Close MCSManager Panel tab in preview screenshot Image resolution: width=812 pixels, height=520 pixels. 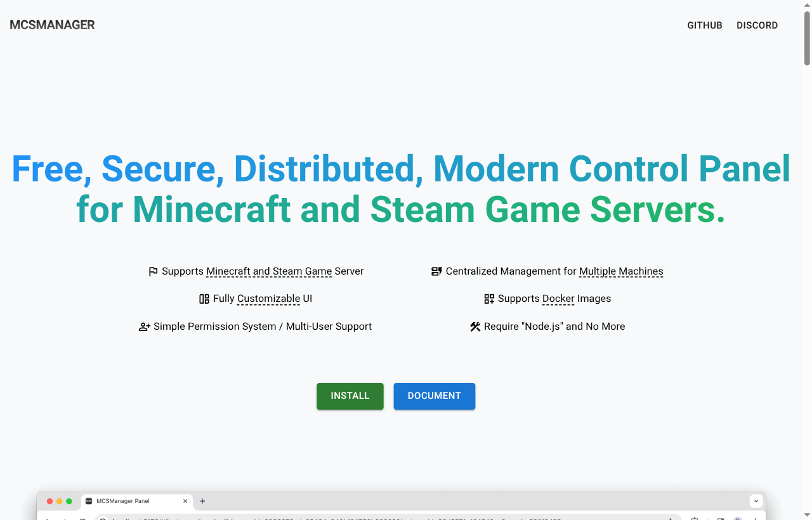point(185,501)
